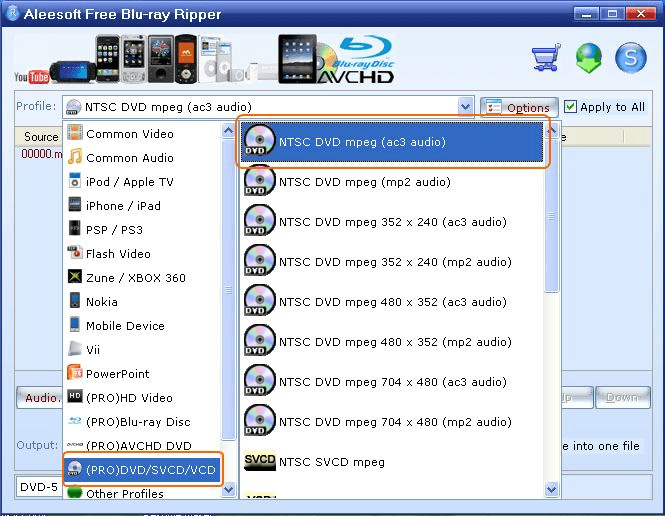
Task: Select NTSC DVD mpeg 704 x 480 (mp2 audio)
Action: 392,421
